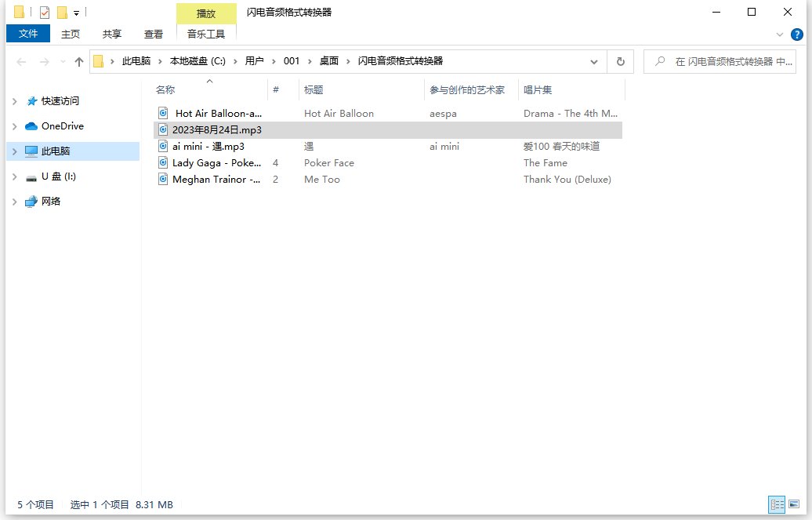
Task: Select the Hot Air Balloon mp3 file icon
Action: coord(162,113)
